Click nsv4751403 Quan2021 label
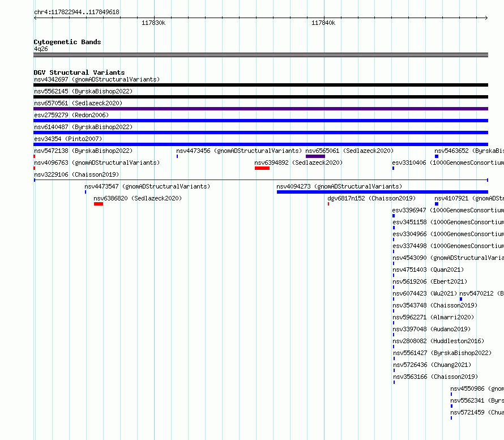The height and width of the screenshot is (440, 504). pyautogui.click(x=428, y=270)
